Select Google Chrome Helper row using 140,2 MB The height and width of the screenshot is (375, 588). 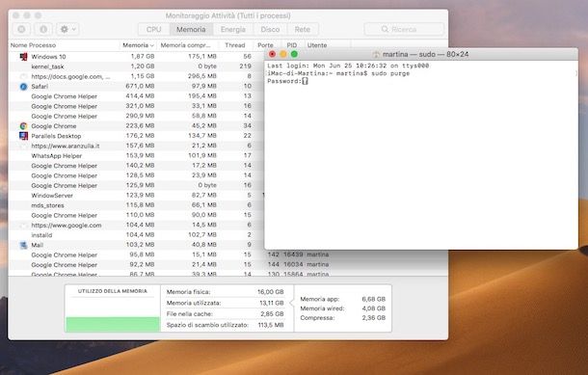pyautogui.click(x=137, y=166)
